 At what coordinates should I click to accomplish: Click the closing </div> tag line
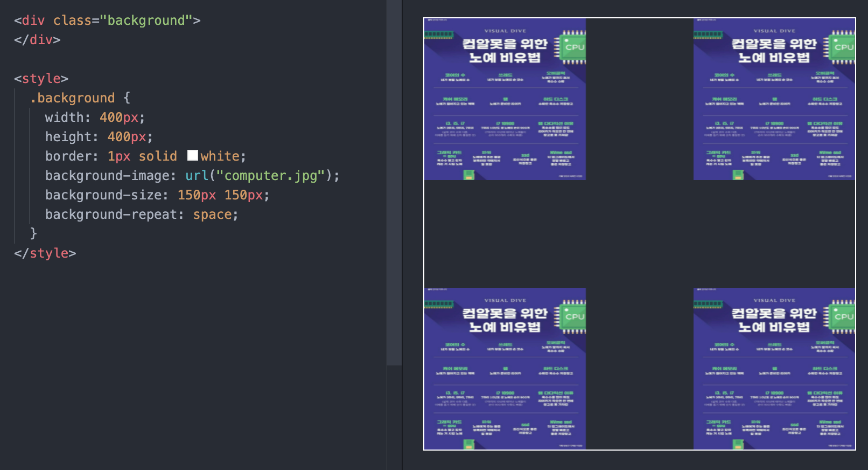tap(37, 40)
